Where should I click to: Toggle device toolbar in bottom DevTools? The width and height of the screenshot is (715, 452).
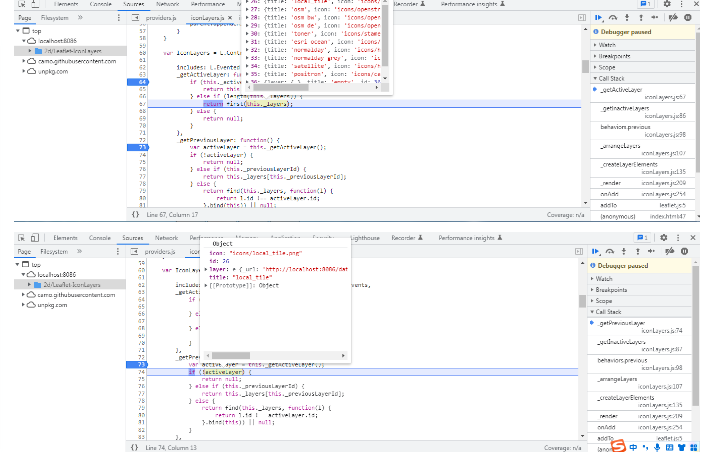pos(35,238)
